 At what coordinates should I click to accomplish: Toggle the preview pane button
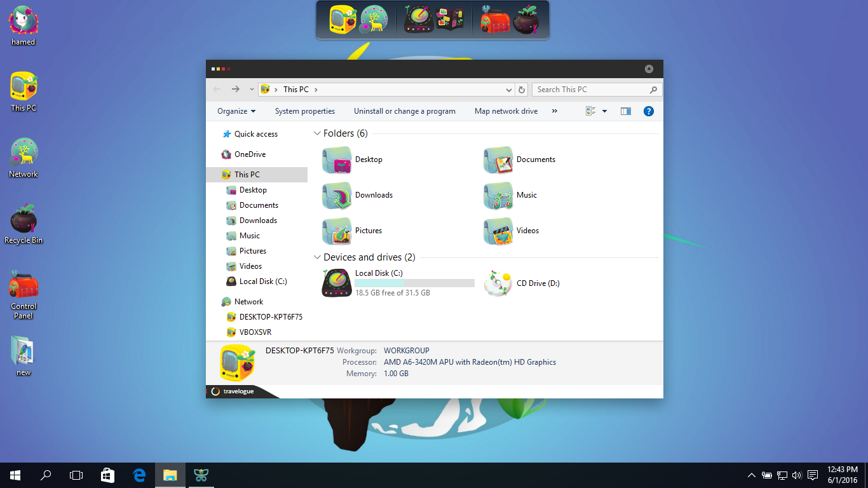point(626,111)
